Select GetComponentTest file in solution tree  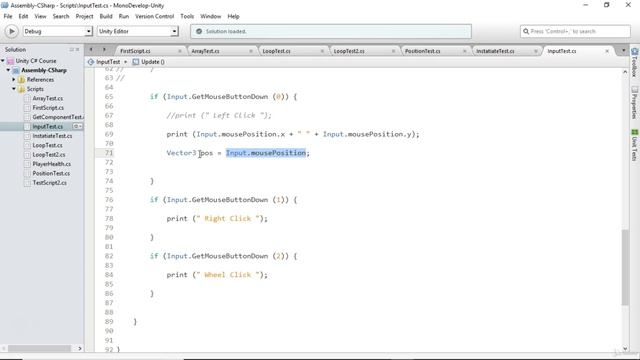click(58, 117)
